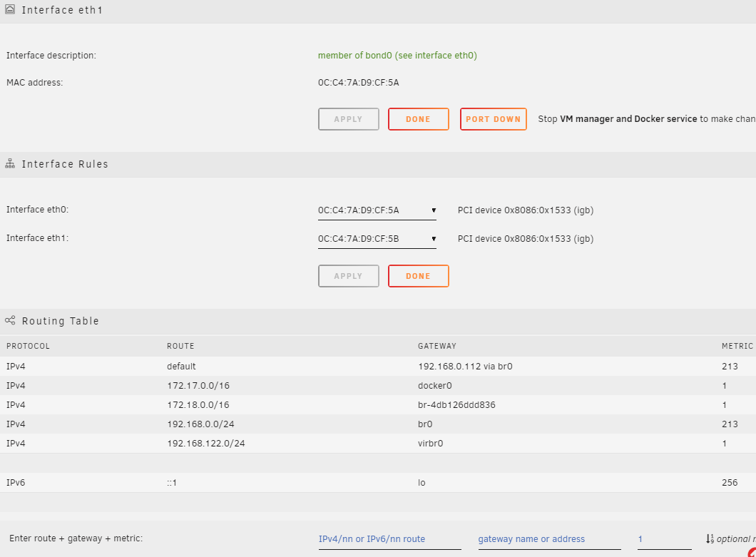Click the Interface Rules network icon

tap(10, 164)
